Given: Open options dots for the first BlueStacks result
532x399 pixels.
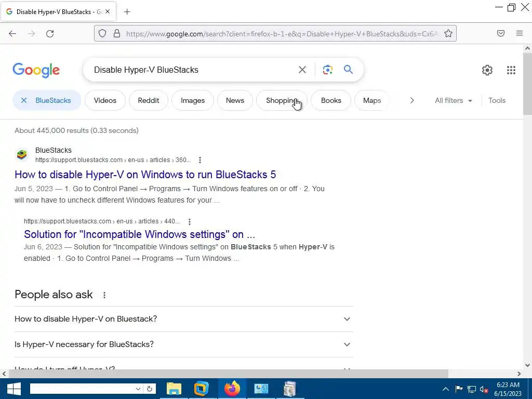Looking at the screenshot, I should pyautogui.click(x=200, y=160).
